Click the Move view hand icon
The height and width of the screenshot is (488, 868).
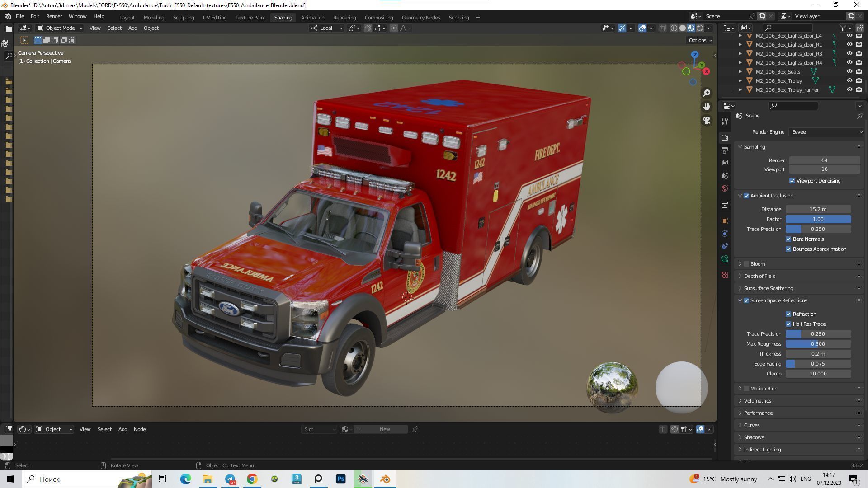coord(707,106)
